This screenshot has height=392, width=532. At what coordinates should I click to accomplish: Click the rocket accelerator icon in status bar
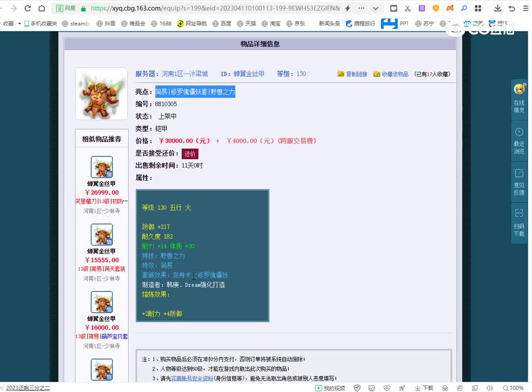click(402, 388)
